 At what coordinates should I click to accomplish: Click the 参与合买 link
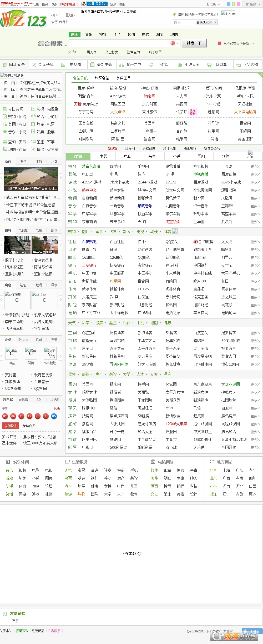click(x=29, y=426)
